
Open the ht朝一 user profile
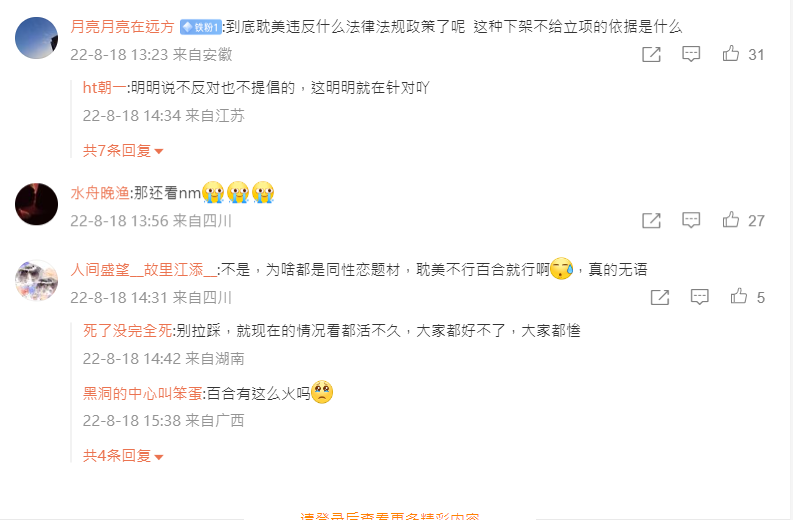[x=105, y=88]
